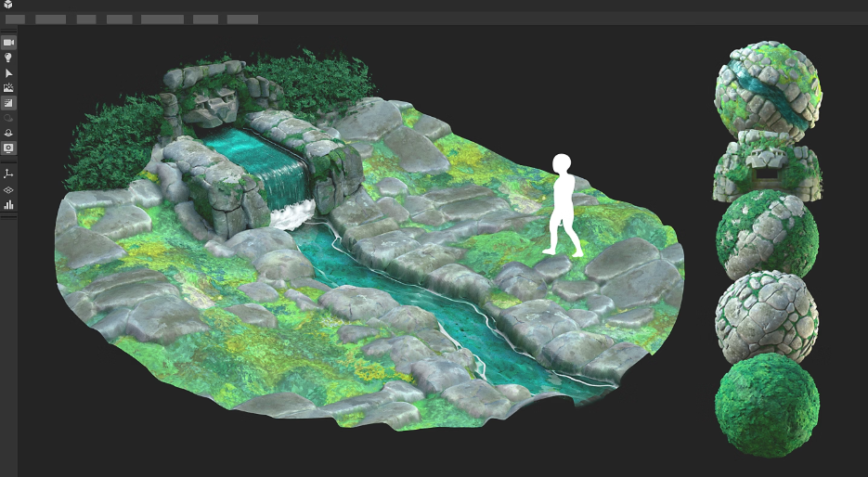The height and width of the screenshot is (477, 868).
Task: Show the three-axis gizmo icon
Action: (x=8, y=174)
